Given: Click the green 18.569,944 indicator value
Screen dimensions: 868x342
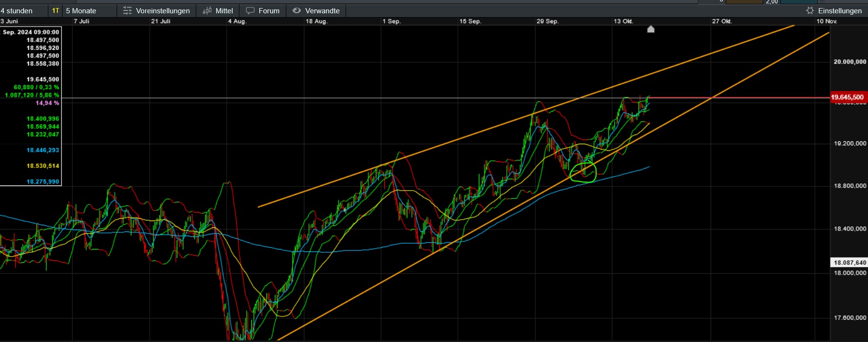Looking at the screenshot, I should point(43,127).
